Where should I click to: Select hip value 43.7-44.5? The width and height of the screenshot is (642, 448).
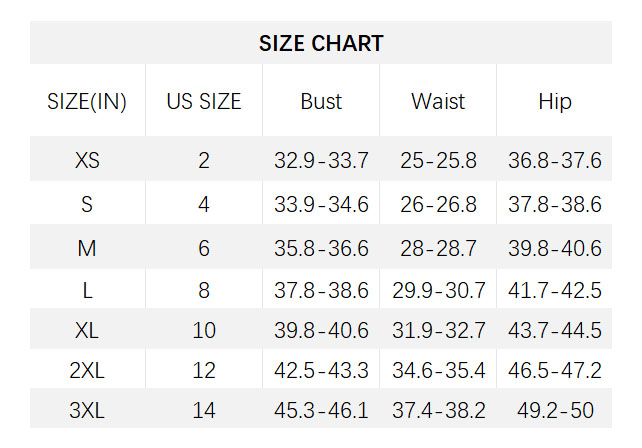click(555, 330)
